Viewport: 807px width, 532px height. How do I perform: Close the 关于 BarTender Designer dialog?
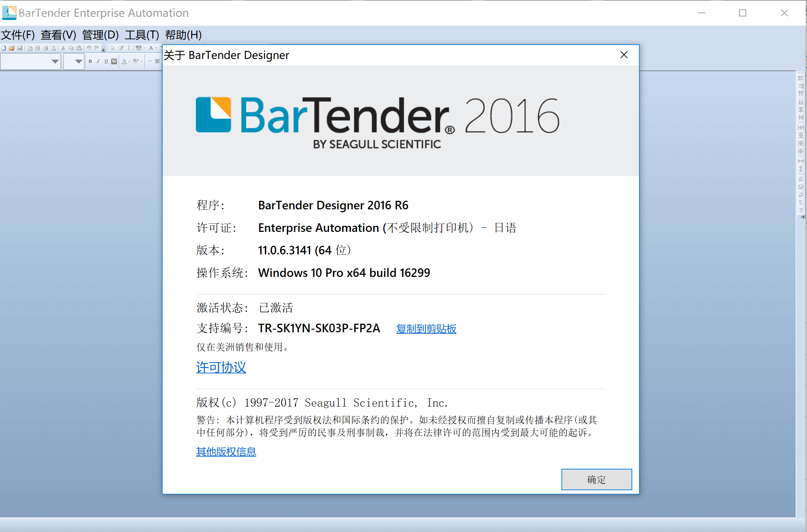624,55
